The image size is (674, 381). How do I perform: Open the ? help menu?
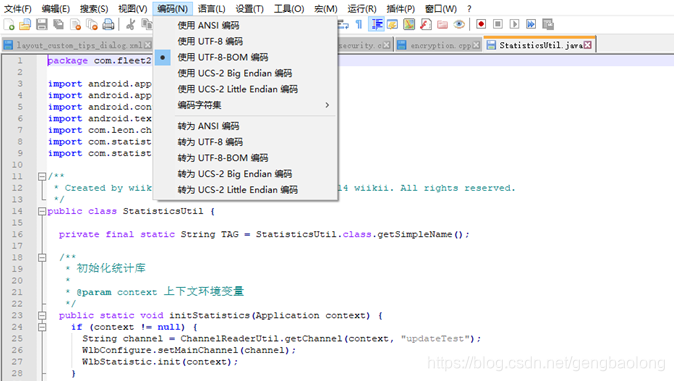(x=469, y=9)
